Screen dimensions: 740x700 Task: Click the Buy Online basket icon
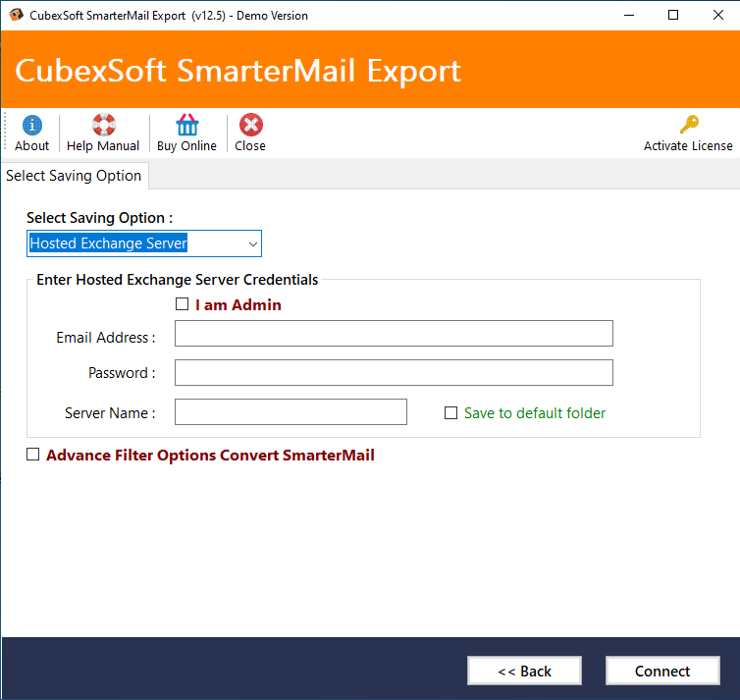click(x=186, y=125)
